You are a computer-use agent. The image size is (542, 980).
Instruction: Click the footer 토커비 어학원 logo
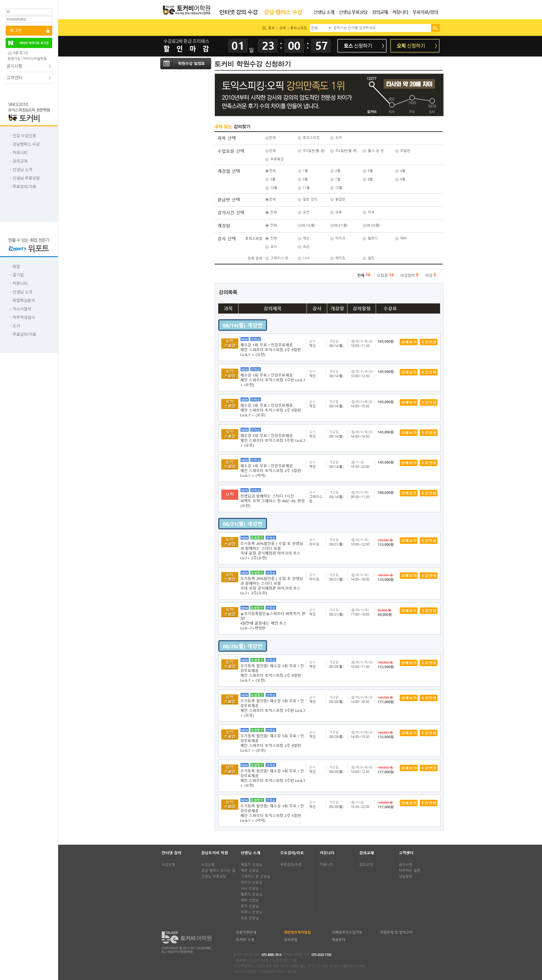coord(186,937)
